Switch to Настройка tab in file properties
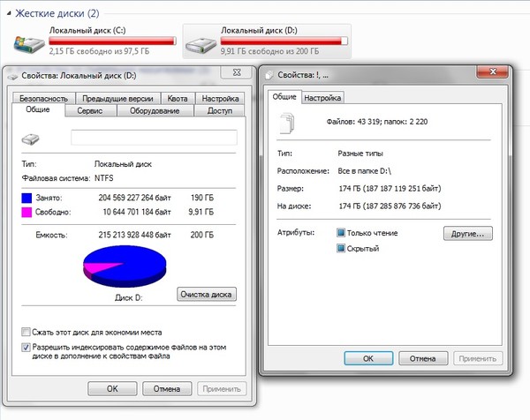 (322, 98)
